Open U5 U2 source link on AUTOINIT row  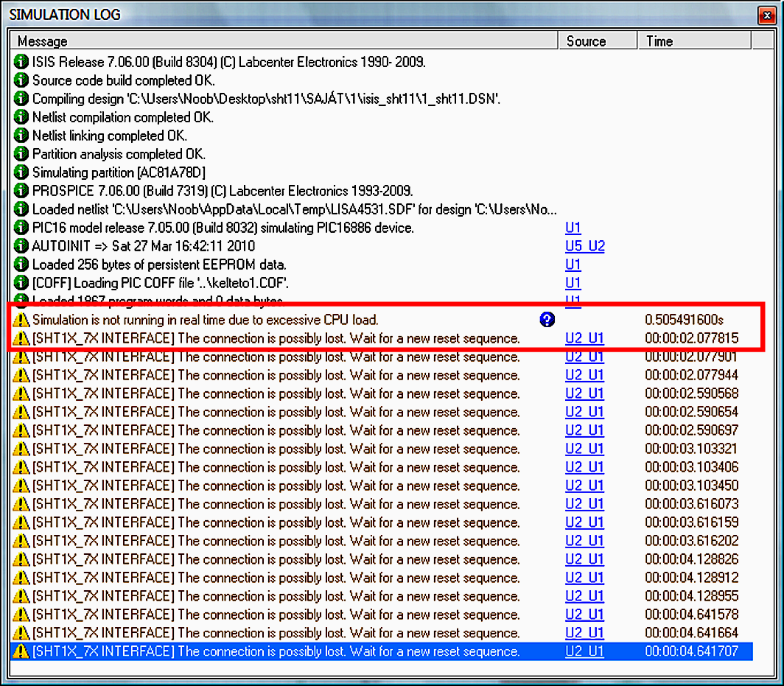point(585,246)
